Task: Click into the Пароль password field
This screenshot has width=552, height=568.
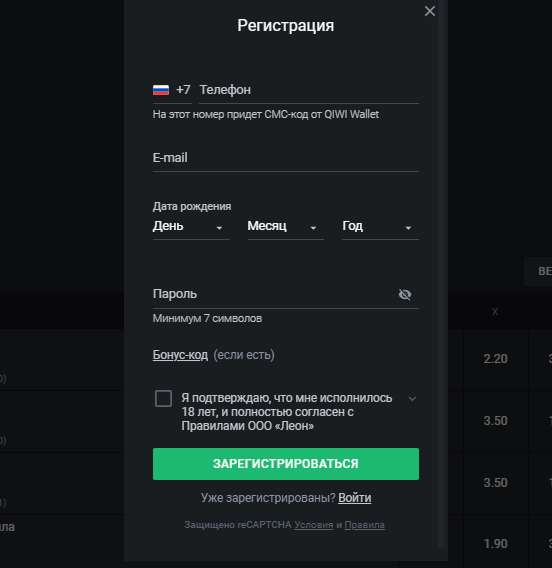Action: click(274, 294)
